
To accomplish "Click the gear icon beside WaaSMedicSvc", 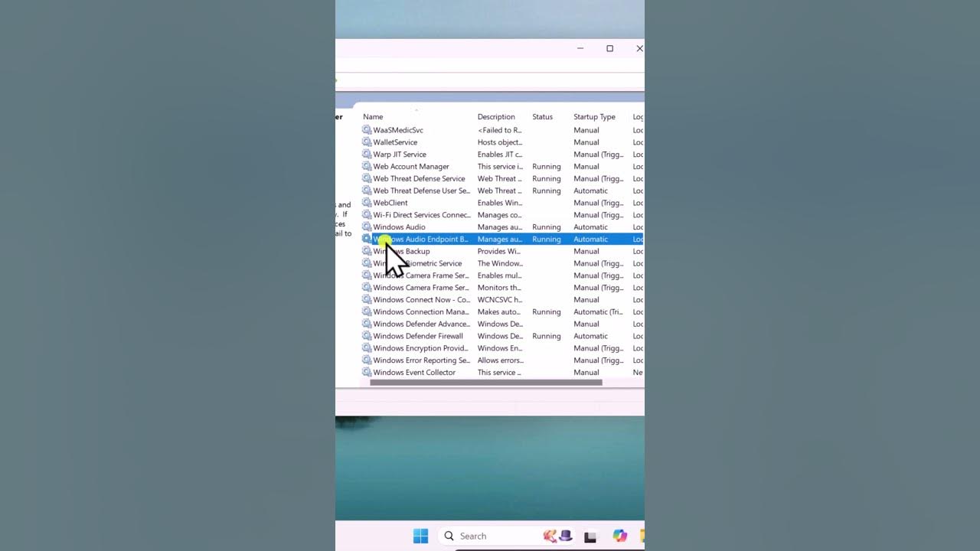I will tap(367, 130).
